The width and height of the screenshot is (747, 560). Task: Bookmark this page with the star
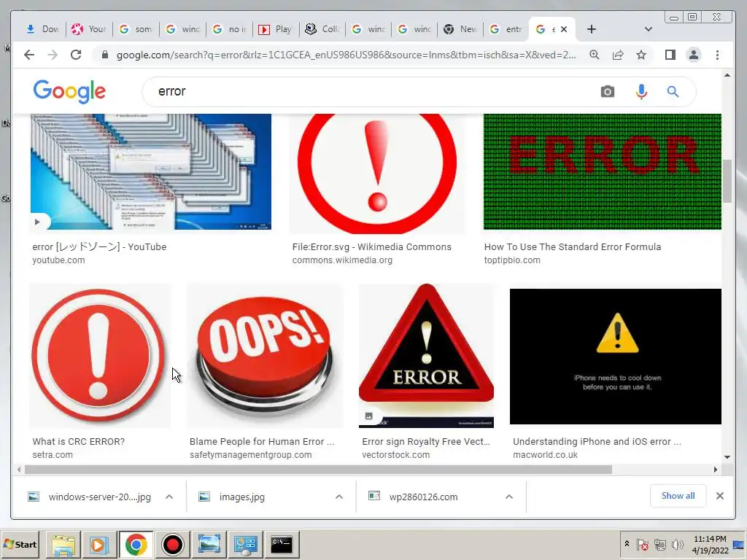(x=641, y=55)
